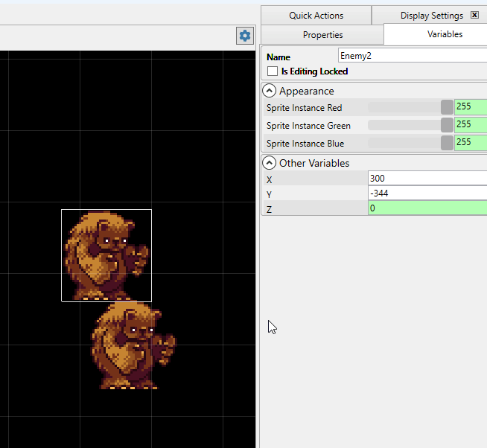
Task: Focus the Sprite Instance Green value field
Action: click(470, 125)
